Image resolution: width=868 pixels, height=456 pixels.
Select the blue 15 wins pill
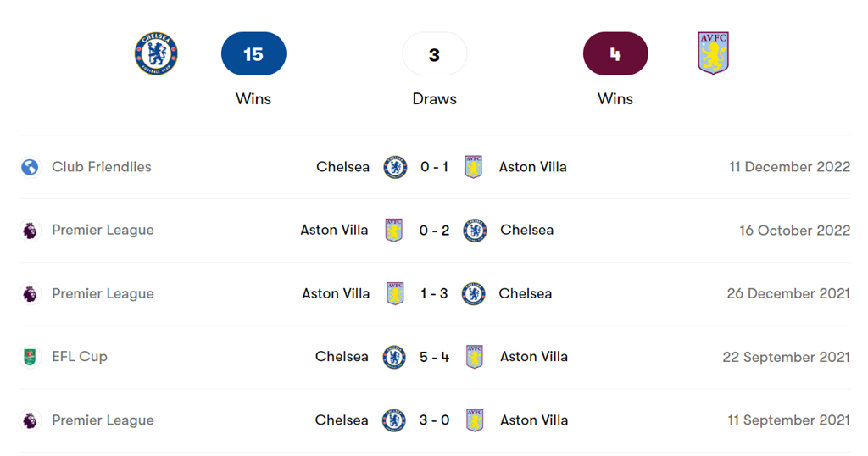tap(253, 54)
